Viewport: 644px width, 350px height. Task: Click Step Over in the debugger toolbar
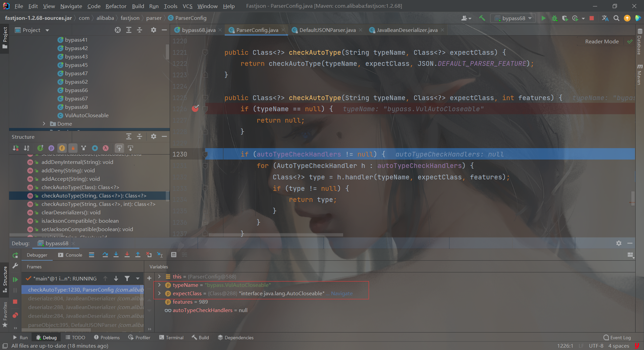[105, 255]
